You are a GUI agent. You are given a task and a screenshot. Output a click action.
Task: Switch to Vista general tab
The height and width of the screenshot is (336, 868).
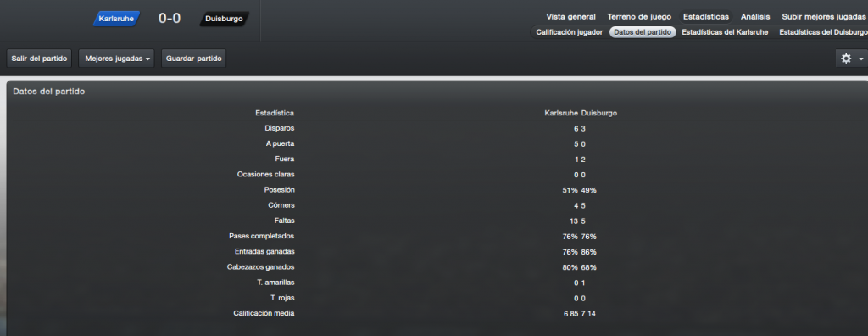[570, 17]
